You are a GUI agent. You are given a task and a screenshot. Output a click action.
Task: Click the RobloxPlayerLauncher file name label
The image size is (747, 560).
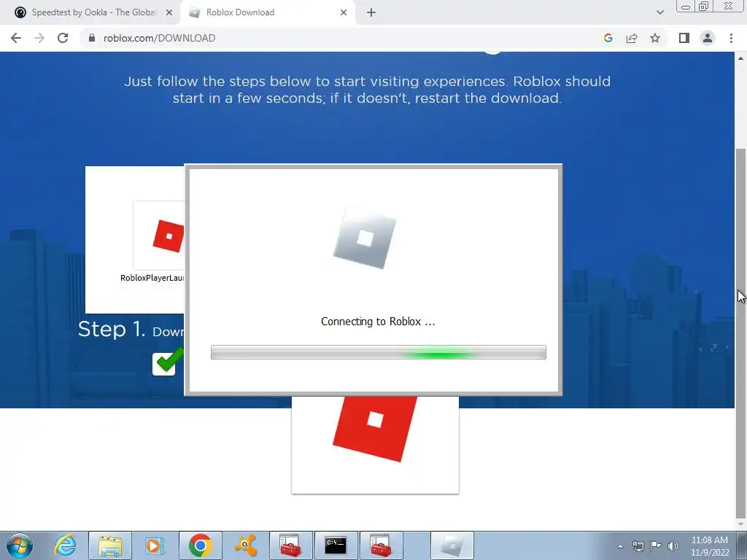pos(152,278)
